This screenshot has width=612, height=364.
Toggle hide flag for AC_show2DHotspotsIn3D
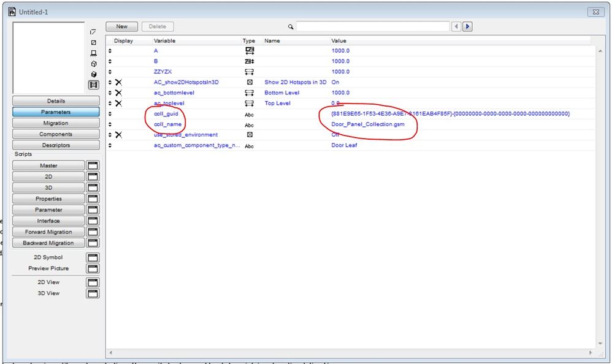[x=118, y=82]
